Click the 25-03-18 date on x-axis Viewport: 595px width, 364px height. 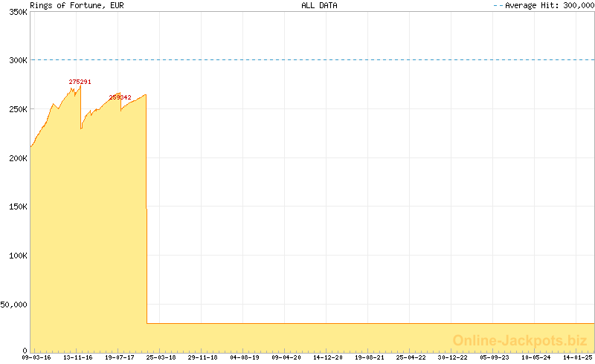(161, 357)
